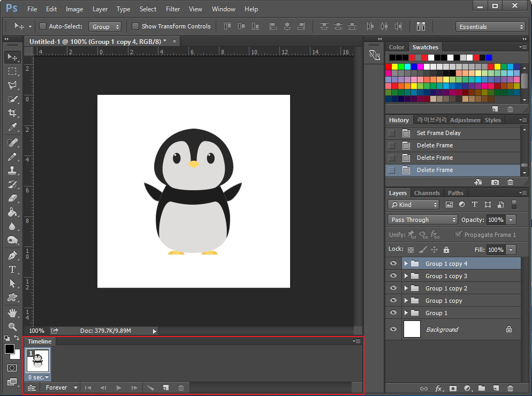The image size is (532, 396).
Task: Select the Eyedropper tool
Action: point(12,127)
